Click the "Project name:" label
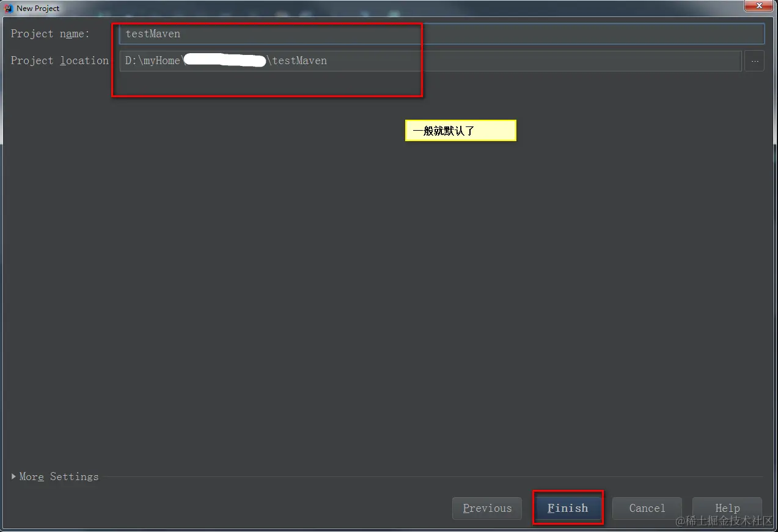Screen dimensions: 778x532 [50, 34]
